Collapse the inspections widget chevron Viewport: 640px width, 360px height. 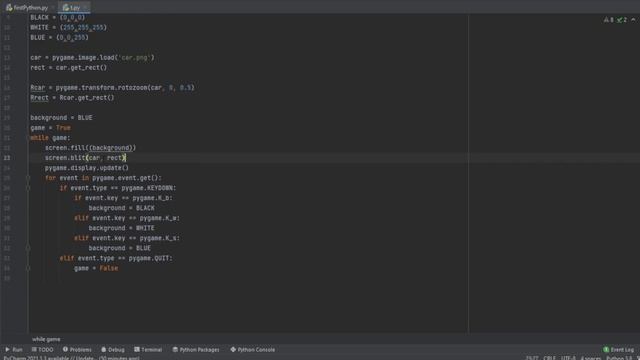(x=633, y=20)
